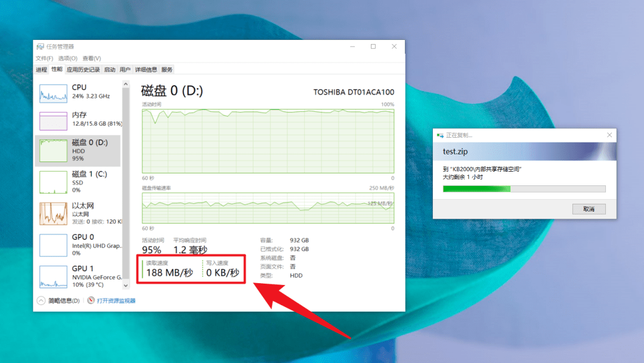The width and height of the screenshot is (644, 363).
Task: Switch to the 进程 tab
Action: [41, 69]
